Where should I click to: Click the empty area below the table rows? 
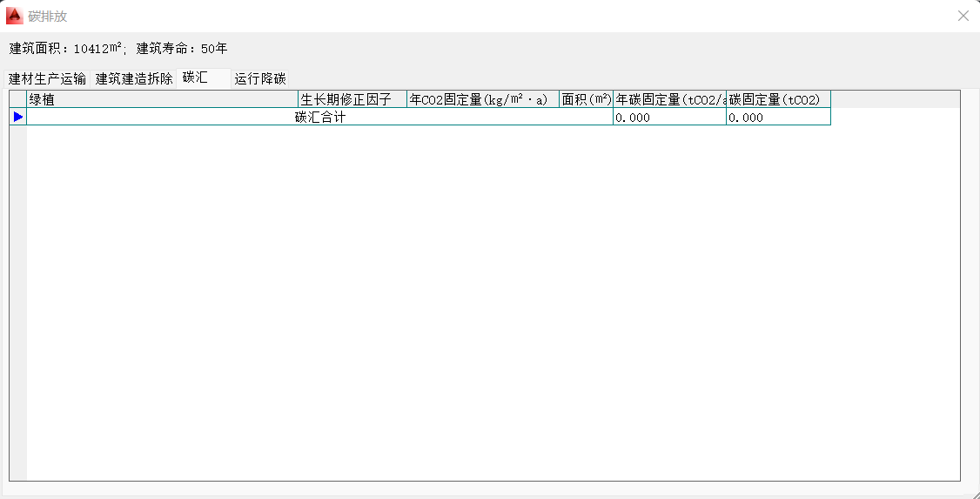tap(487, 305)
